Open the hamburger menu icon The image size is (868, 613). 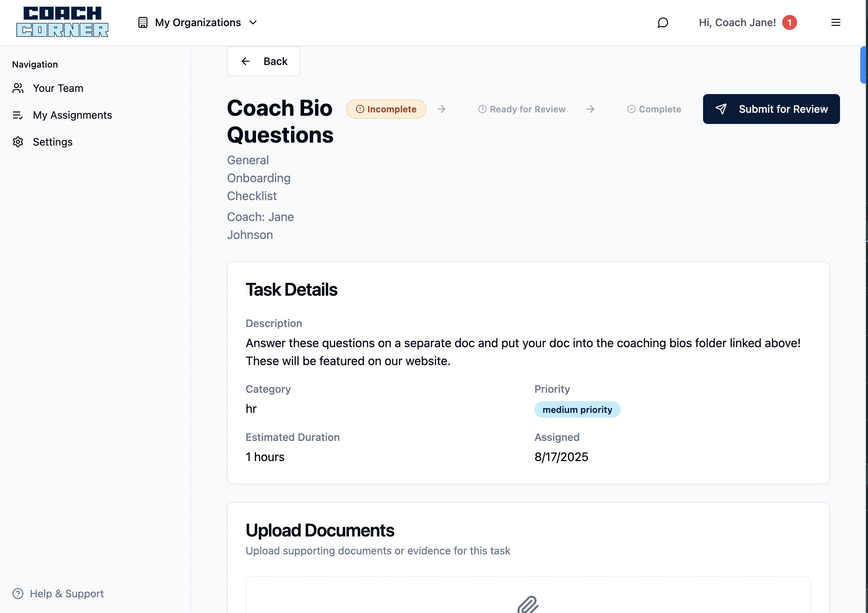point(836,23)
